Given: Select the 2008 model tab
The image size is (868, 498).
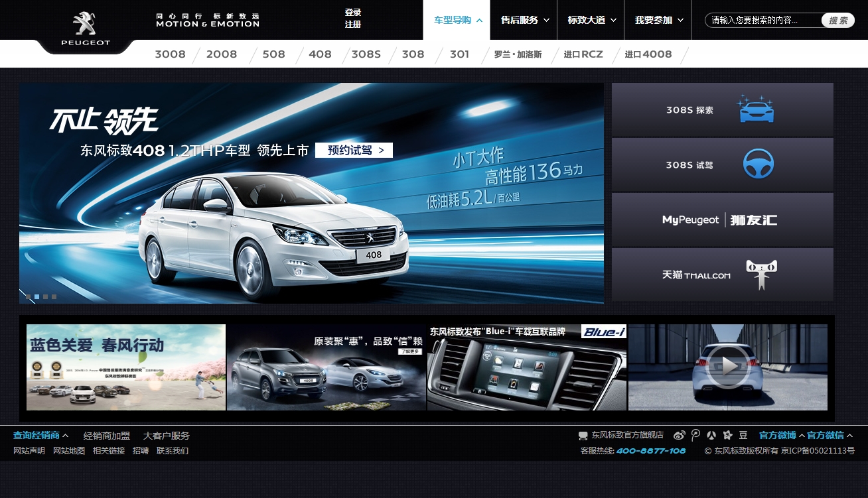Looking at the screenshot, I should coord(222,54).
